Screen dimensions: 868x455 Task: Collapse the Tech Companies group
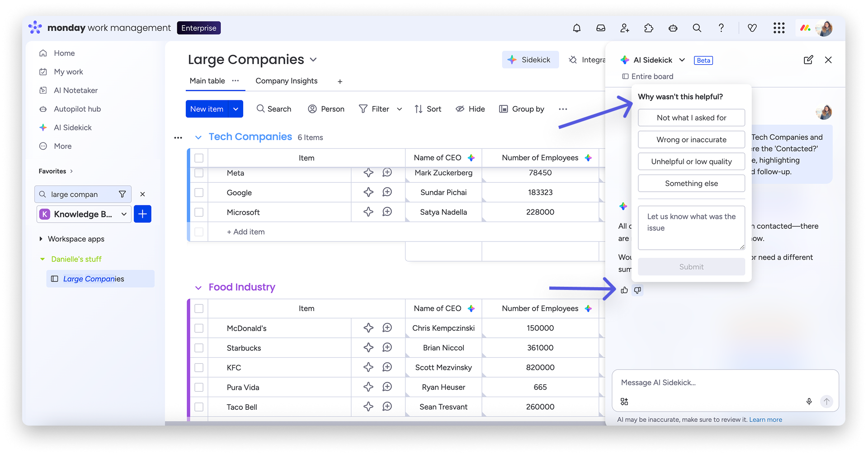tap(198, 137)
